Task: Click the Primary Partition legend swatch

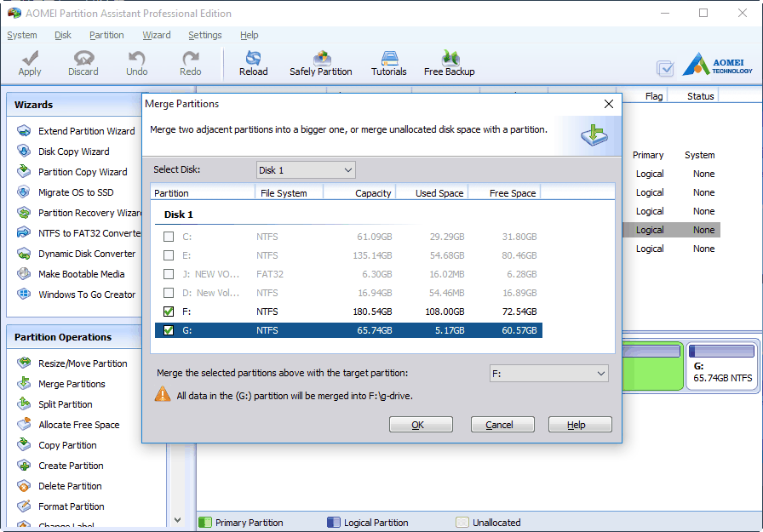Action: (205, 523)
